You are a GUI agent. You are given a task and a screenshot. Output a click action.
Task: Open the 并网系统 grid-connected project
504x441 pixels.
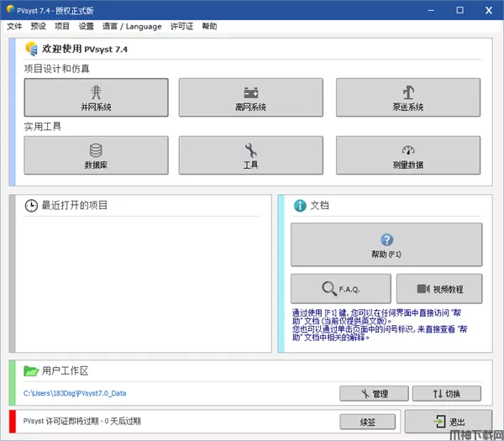coord(96,97)
